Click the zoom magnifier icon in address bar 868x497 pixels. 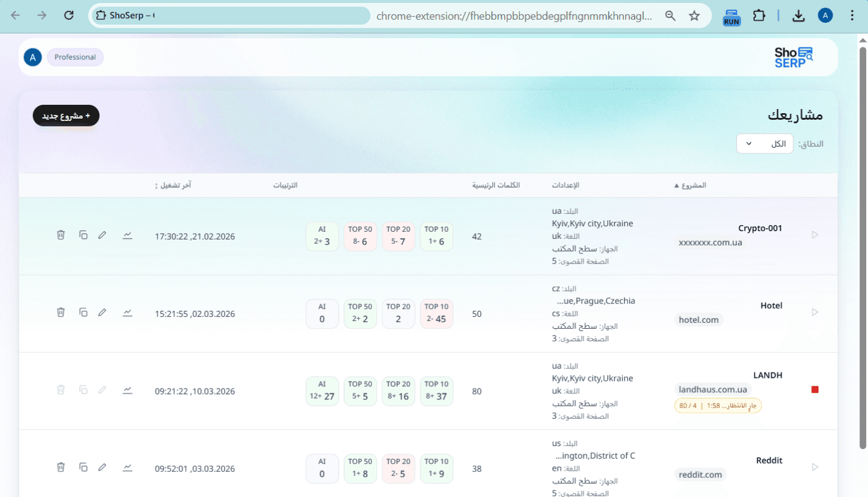click(x=670, y=16)
